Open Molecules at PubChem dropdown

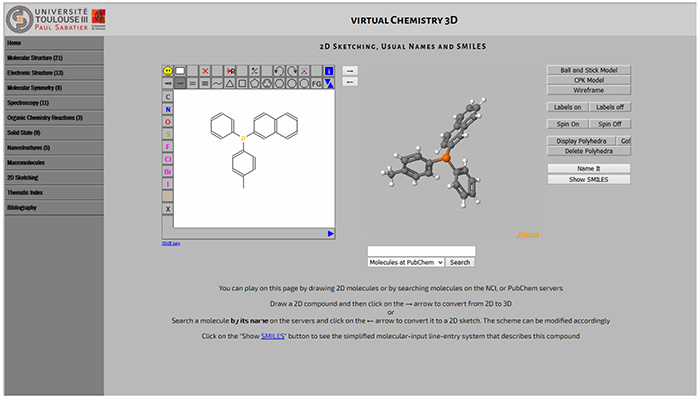coord(405,262)
